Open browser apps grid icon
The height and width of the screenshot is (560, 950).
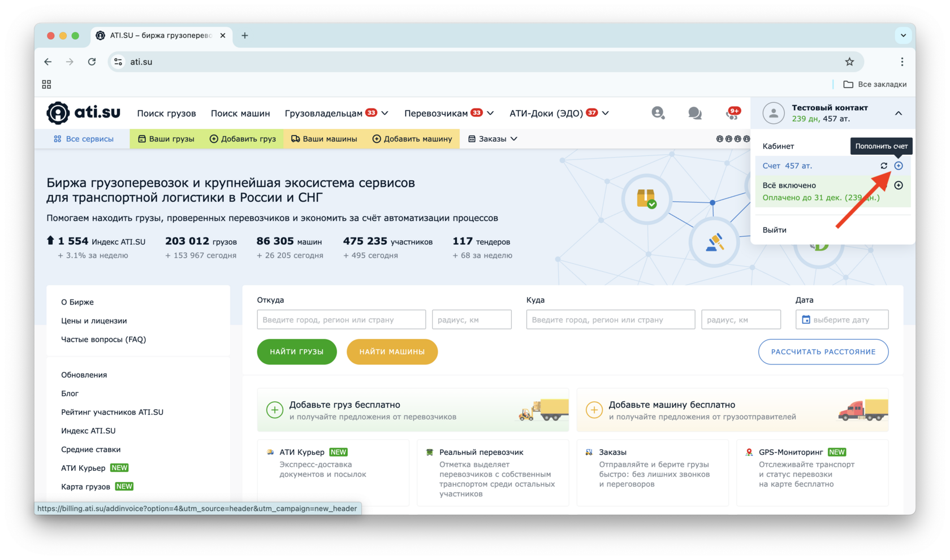[x=46, y=84]
